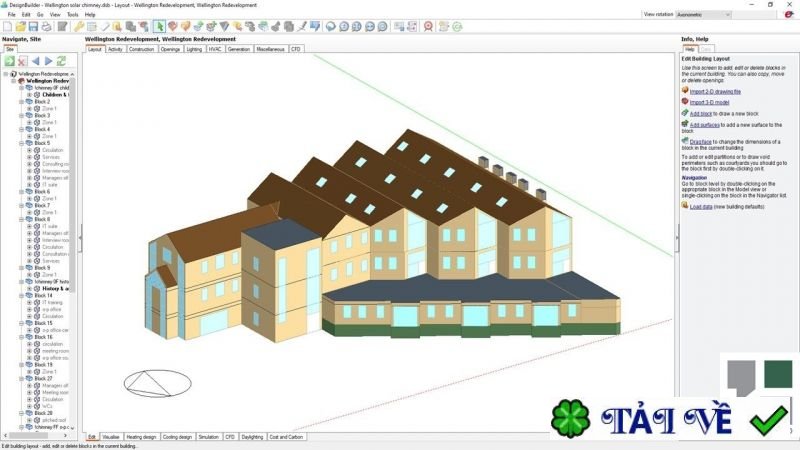
Task: Open the File menu
Action: (11, 15)
